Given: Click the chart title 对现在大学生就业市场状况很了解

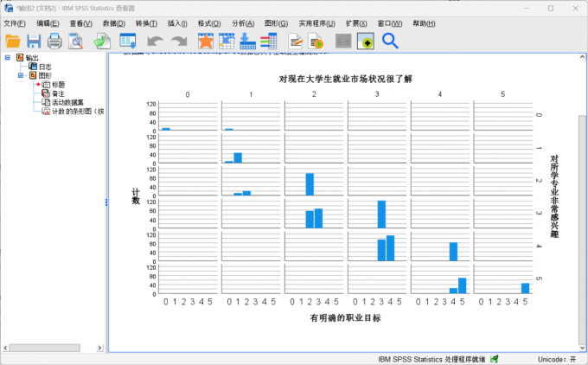Looking at the screenshot, I should click(344, 79).
